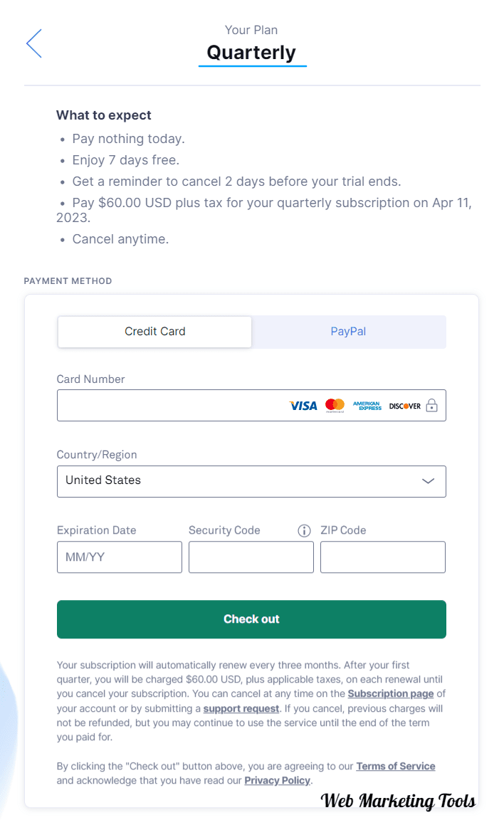Click the Card Number input field
Screen dimensions: 504x820
coord(164,405)
